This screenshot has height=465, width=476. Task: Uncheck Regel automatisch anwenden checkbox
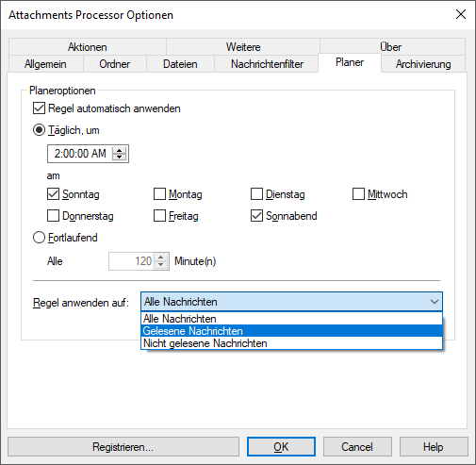(39, 108)
